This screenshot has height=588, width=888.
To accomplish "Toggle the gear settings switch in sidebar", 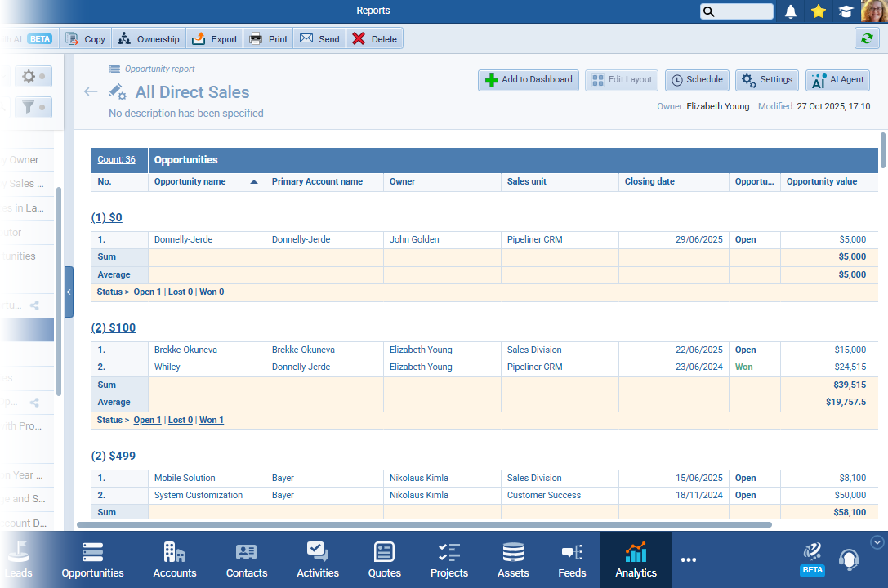I will 33,77.
